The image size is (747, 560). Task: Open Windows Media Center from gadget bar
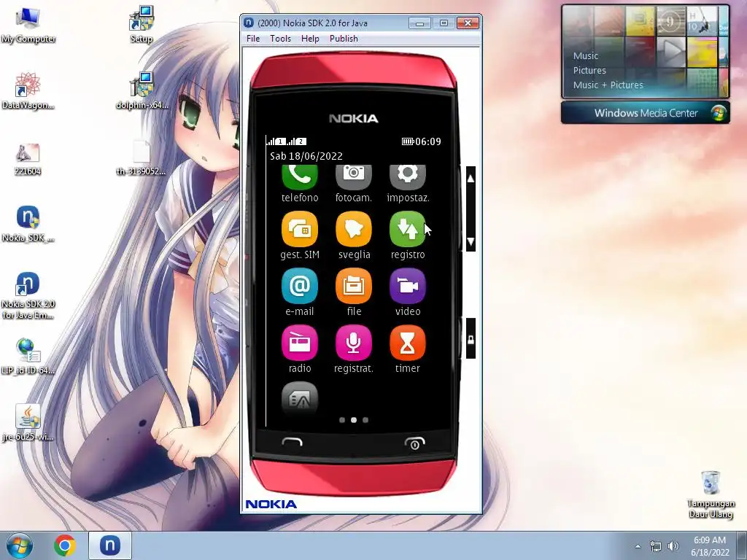pyautogui.click(x=646, y=113)
